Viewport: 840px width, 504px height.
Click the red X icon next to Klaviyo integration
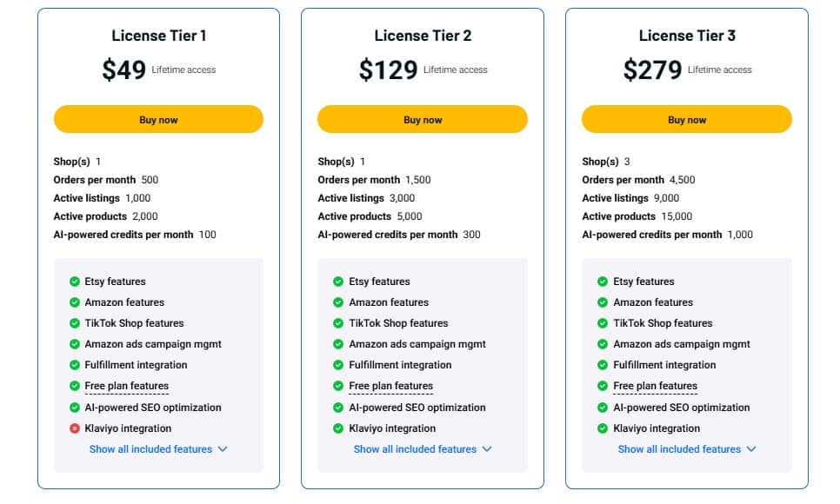tap(76, 428)
